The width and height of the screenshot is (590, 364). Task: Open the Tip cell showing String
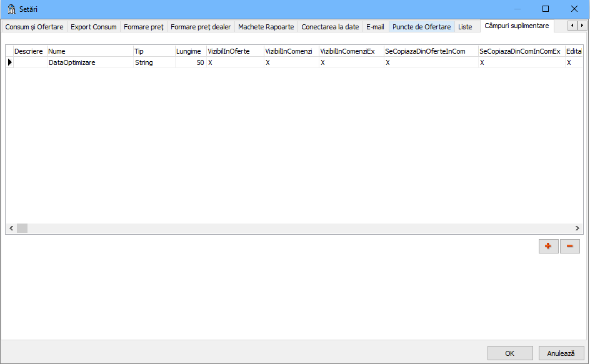point(153,62)
